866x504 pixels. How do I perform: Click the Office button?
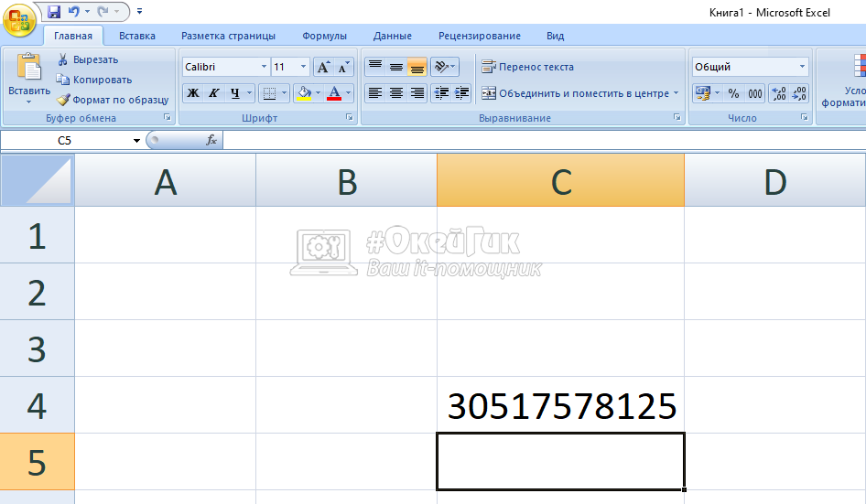point(18,19)
